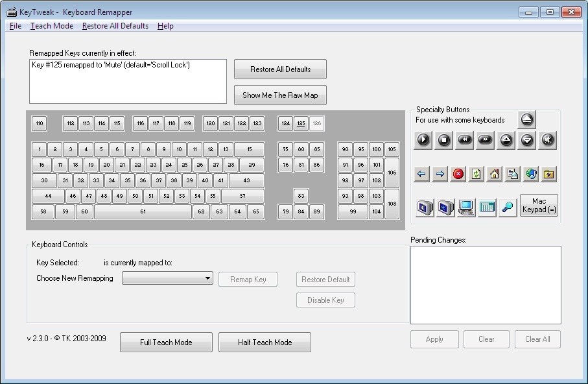Pick the magnifying glass Search icon
Viewport: 588px width, 384px height.
coord(508,207)
